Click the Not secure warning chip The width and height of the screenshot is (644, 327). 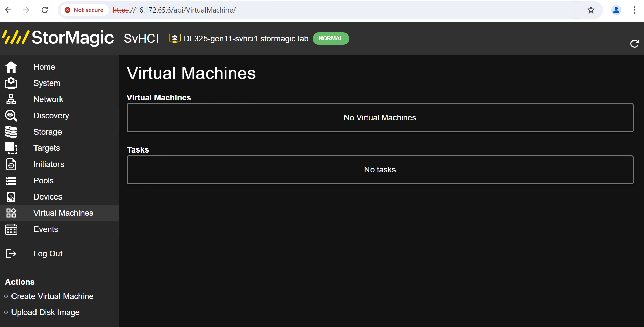click(x=84, y=10)
